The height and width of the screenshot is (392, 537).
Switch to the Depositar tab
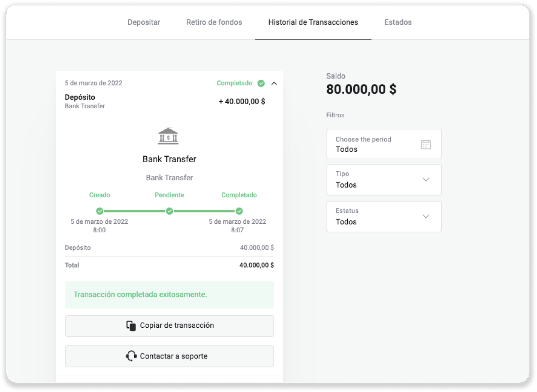coord(144,22)
